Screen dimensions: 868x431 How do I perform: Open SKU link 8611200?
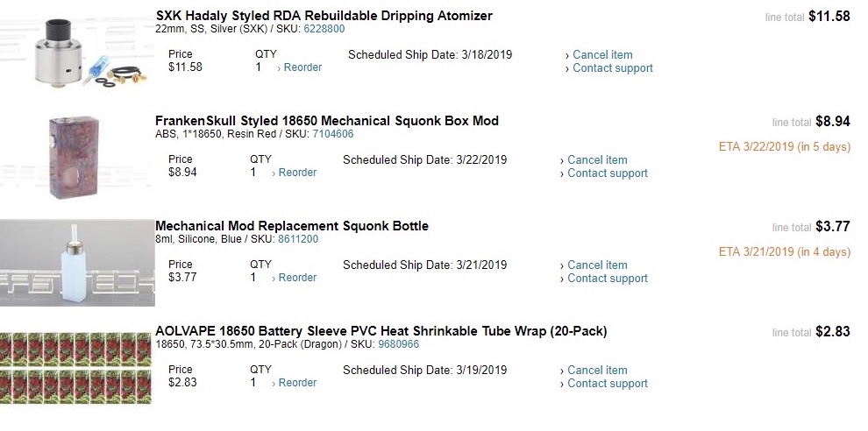tap(298, 239)
